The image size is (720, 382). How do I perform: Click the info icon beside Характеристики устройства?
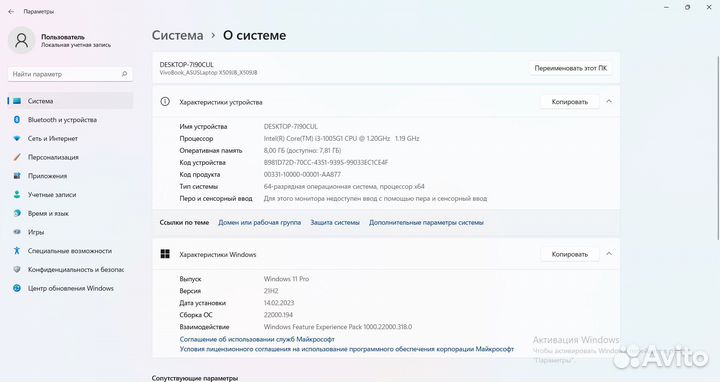click(x=165, y=102)
